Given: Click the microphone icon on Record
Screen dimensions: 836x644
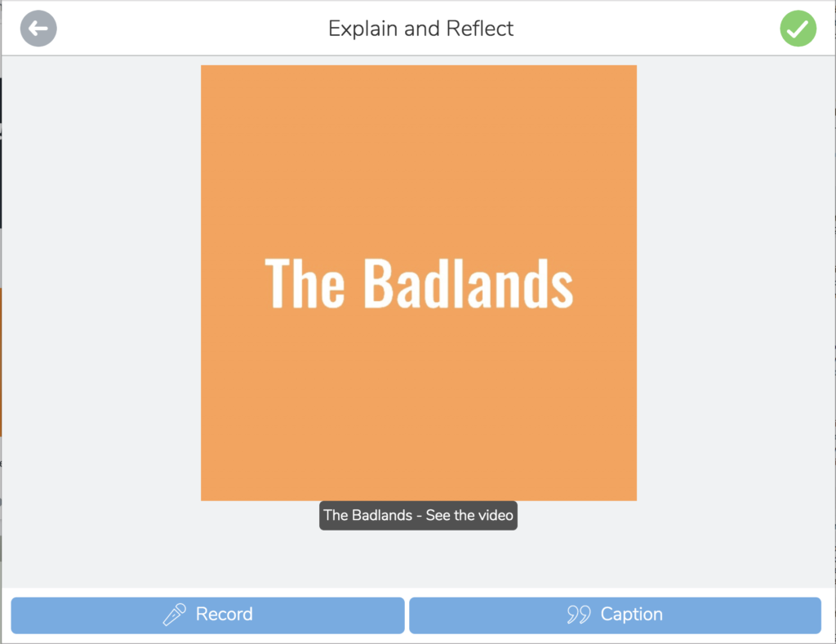Looking at the screenshot, I should point(175,615).
